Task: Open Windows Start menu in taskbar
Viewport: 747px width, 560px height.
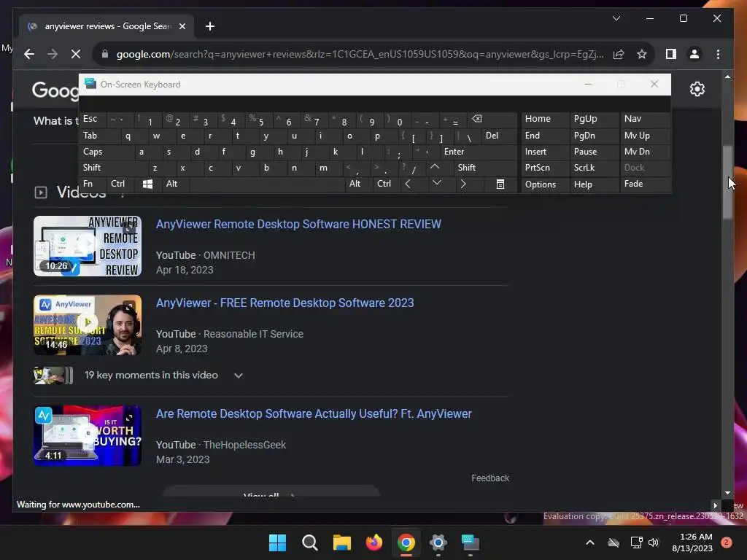Action: [x=277, y=542]
